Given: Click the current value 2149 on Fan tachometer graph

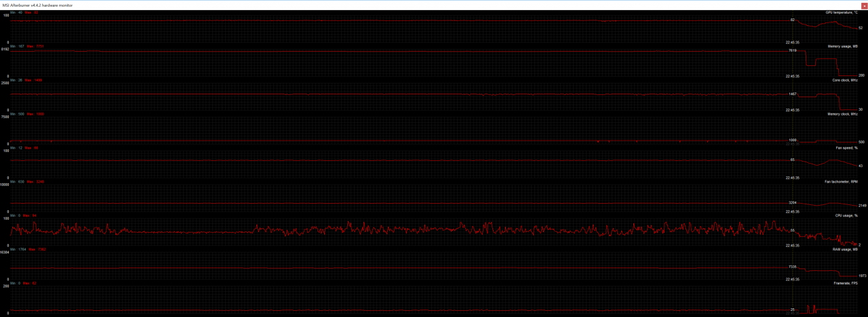Looking at the screenshot, I should [862, 205].
